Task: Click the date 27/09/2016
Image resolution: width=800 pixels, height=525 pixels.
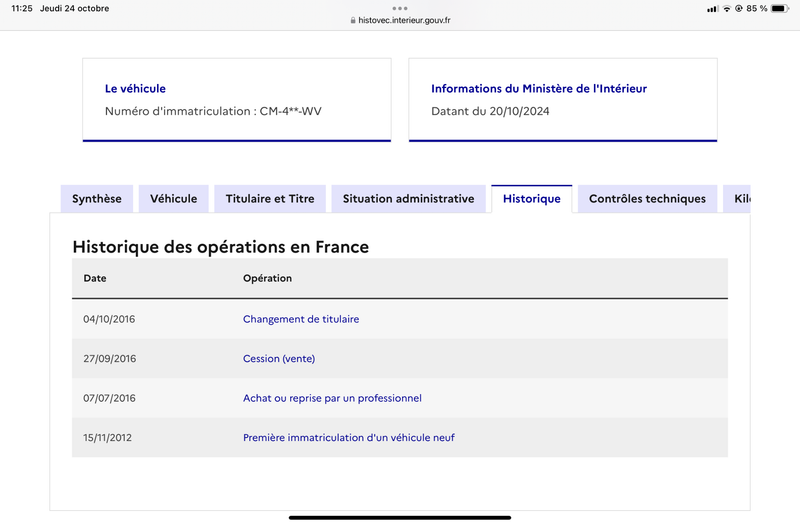Action: (x=110, y=359)
